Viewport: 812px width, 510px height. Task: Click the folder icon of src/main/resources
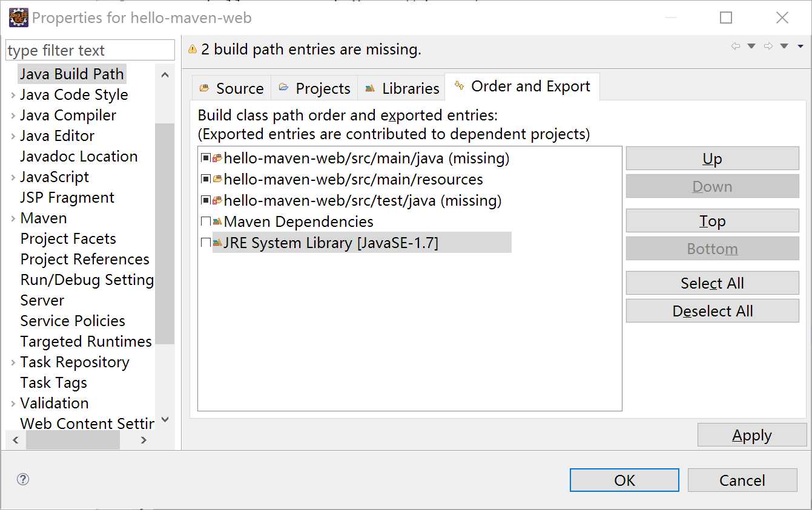tap(217, 179)
